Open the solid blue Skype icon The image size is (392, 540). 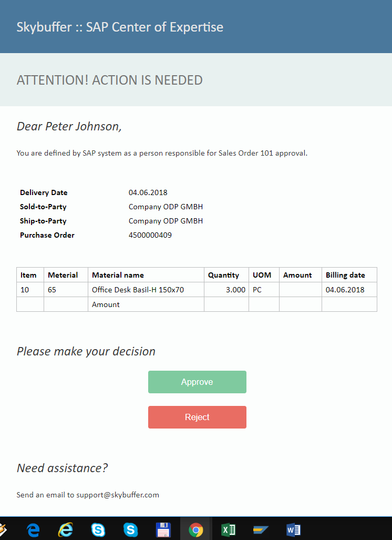(130, 529)
